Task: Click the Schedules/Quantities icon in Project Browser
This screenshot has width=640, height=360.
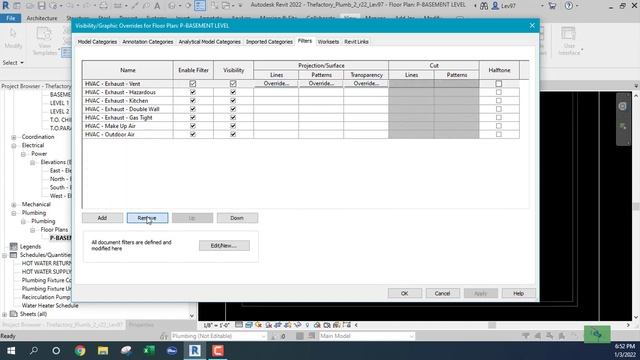Action: pos(13,255)
